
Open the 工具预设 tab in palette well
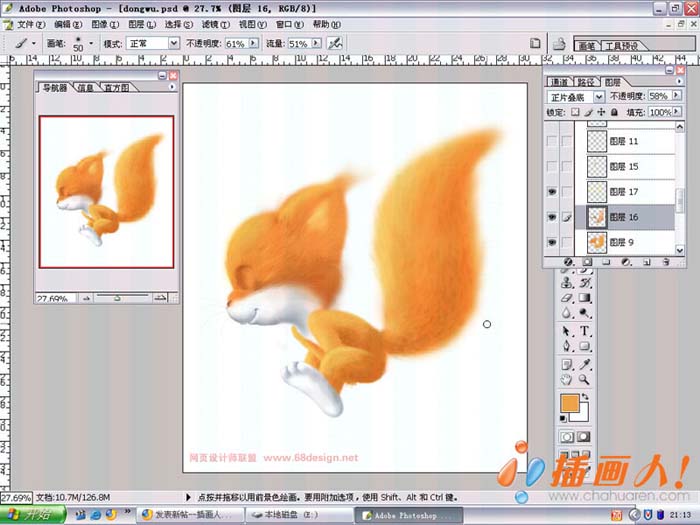(622, 46)
